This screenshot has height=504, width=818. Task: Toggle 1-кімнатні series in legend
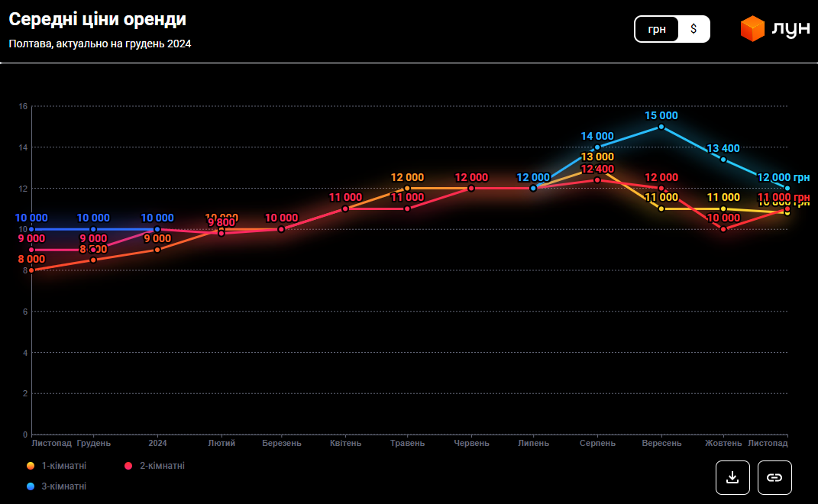pos(63,466)
